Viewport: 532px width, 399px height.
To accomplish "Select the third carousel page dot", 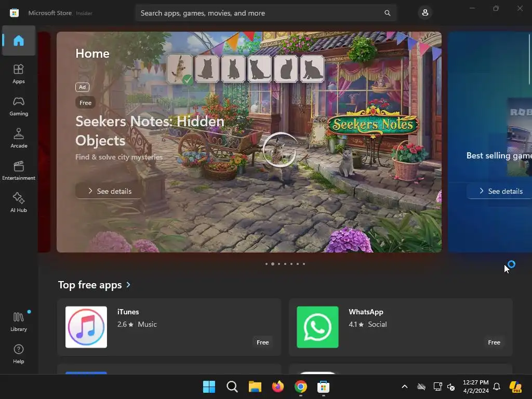I will tap(279, 264).
